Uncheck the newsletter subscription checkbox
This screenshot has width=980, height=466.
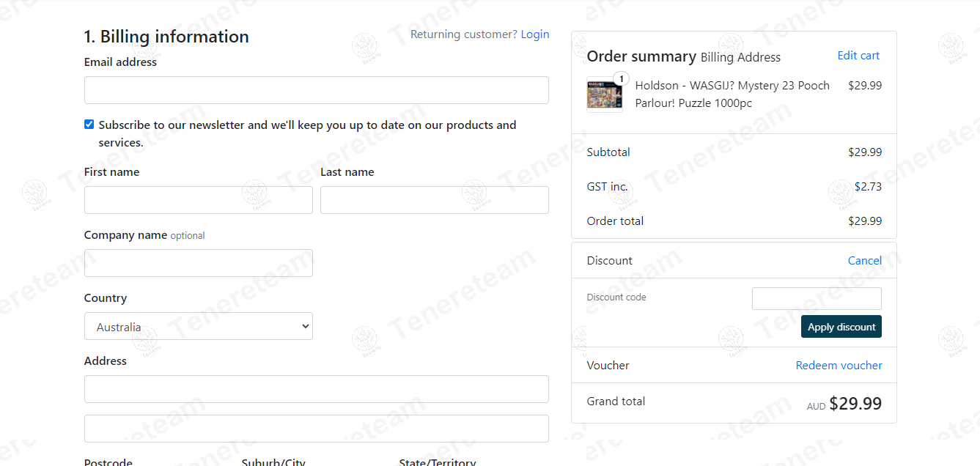pos(89,125)
